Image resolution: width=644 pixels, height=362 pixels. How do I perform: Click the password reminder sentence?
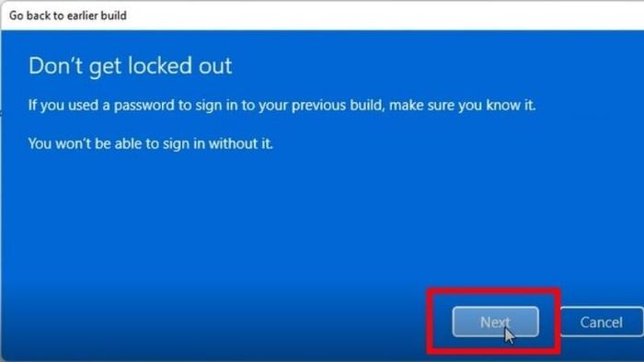coord(282,106)
